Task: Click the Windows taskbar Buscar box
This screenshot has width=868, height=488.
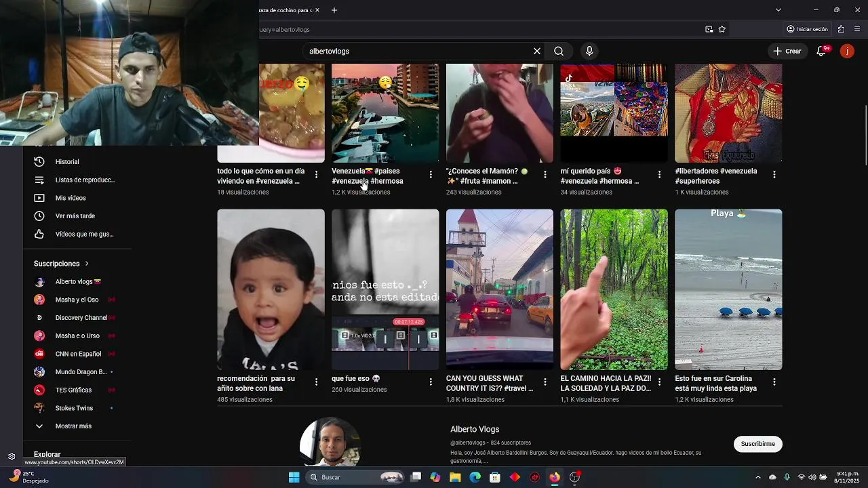Action: pos(354,477)
